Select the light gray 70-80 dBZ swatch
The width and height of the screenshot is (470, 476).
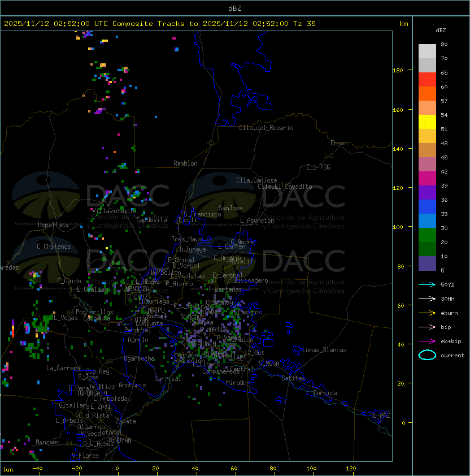[427, 51]
